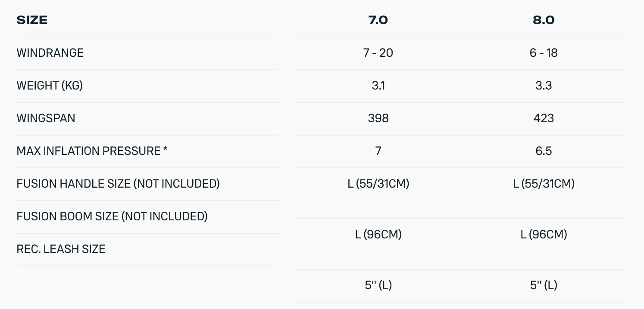Pick the 398 wingspan value
The image size is (644, 309).
pos(378,118)
